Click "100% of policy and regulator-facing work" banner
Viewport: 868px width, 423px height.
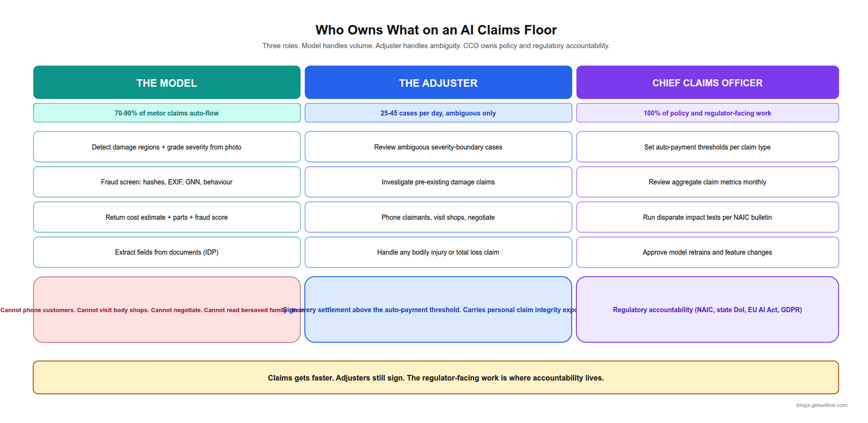tap(707, 113)
